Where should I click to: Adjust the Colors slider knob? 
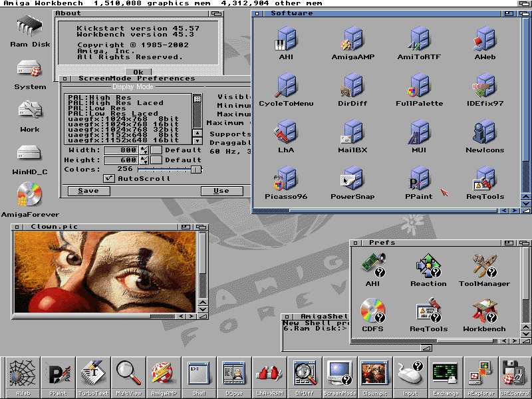point(196,170)
